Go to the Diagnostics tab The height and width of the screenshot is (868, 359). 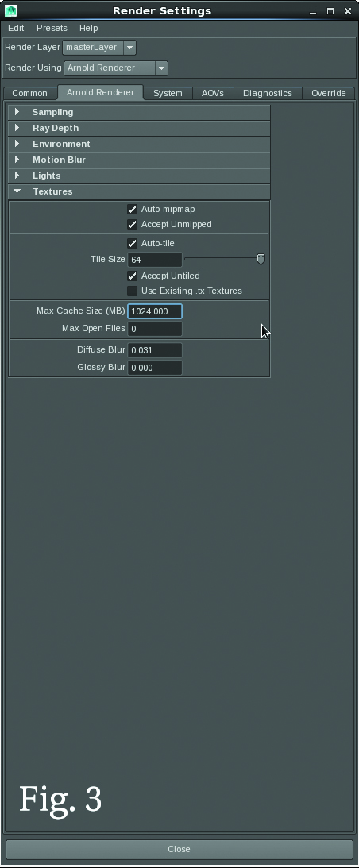(268, 93)
